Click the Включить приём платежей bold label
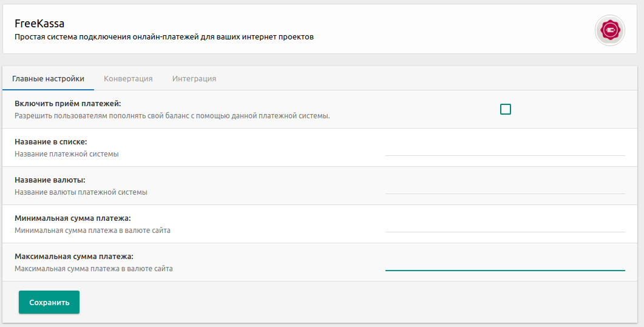The image size is (644, 327). 68,103
